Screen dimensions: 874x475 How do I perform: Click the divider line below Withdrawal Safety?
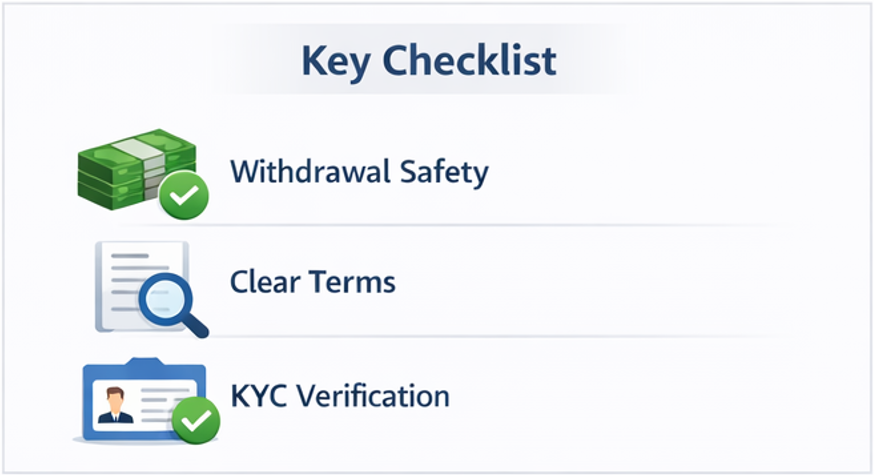click(500, 225)
